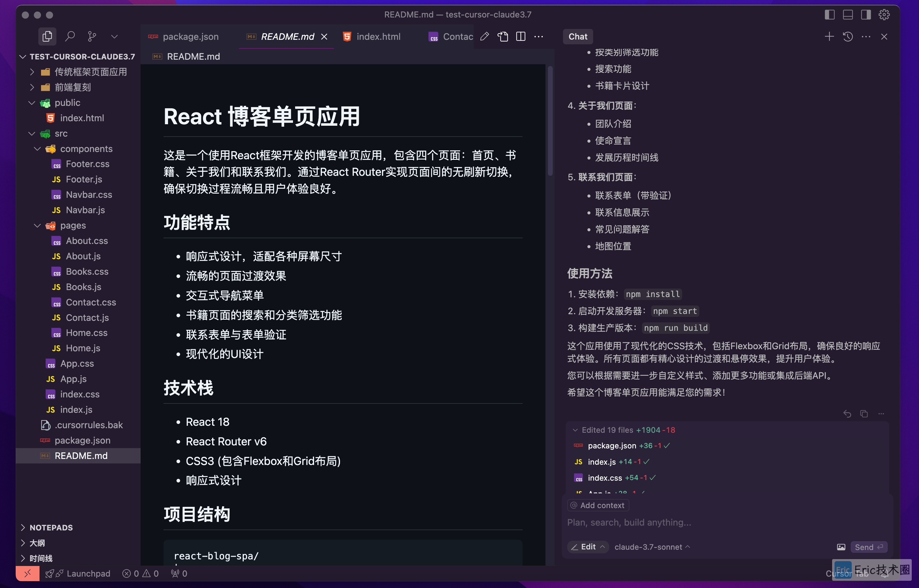The height and width of the screenshot is (588, 919).
Task: Switch to the Contact css tab
Action: click(451, 37)
